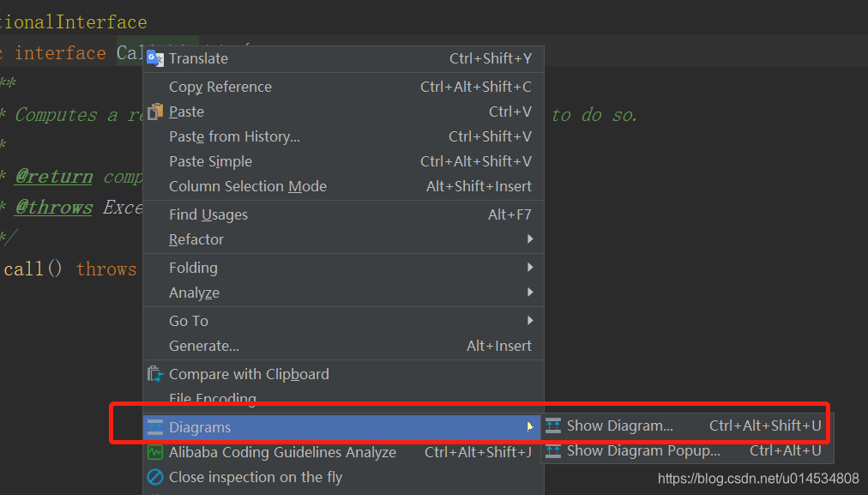The width and height of the screenshot is (868, 495).
Task: Click the Alibaba Coding Guidelines icon
Action: (155, 452)
